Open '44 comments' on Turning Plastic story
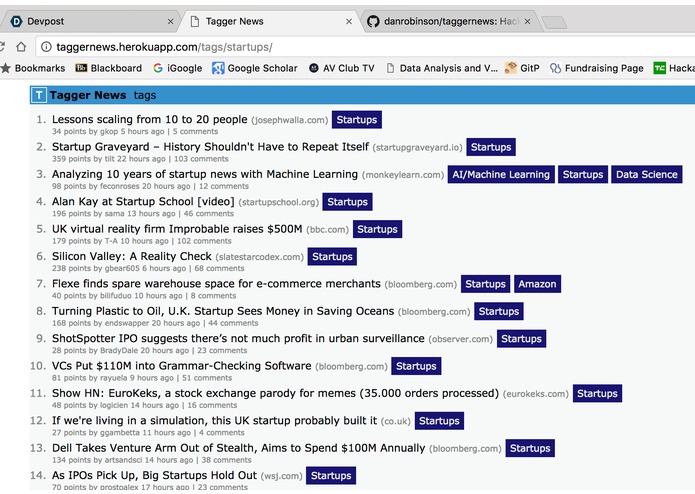The image size is (695, 494). point(233,323)
